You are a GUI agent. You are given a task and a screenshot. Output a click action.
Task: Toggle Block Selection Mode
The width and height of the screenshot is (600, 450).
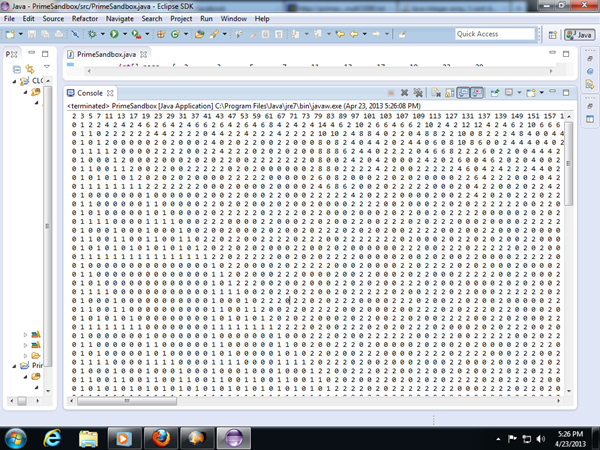(266, 34)
